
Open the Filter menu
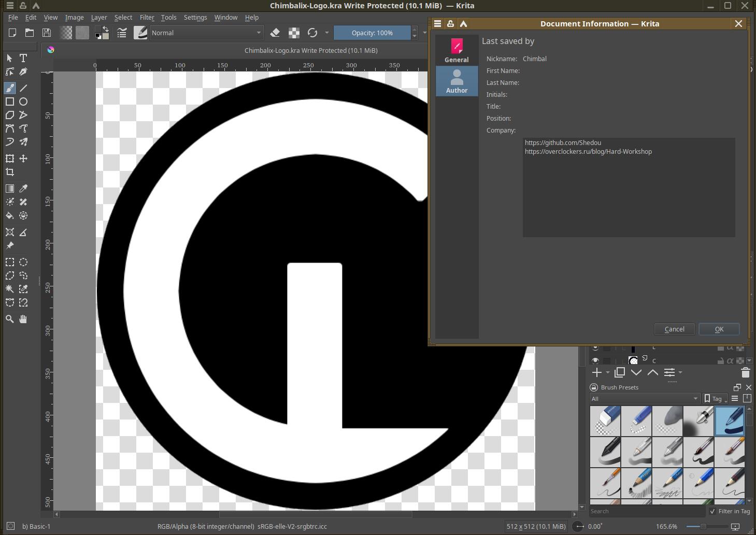coord(147,17)
